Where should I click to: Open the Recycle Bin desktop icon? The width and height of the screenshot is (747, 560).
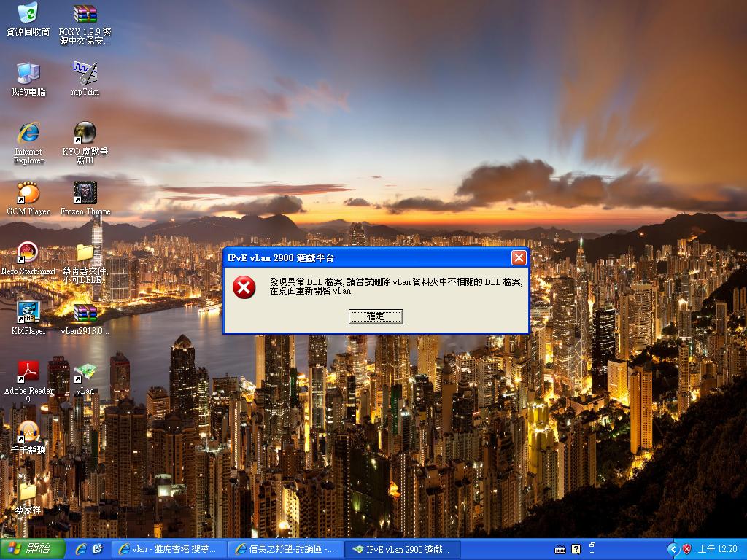pyautogui.click(x=28, y=14)
